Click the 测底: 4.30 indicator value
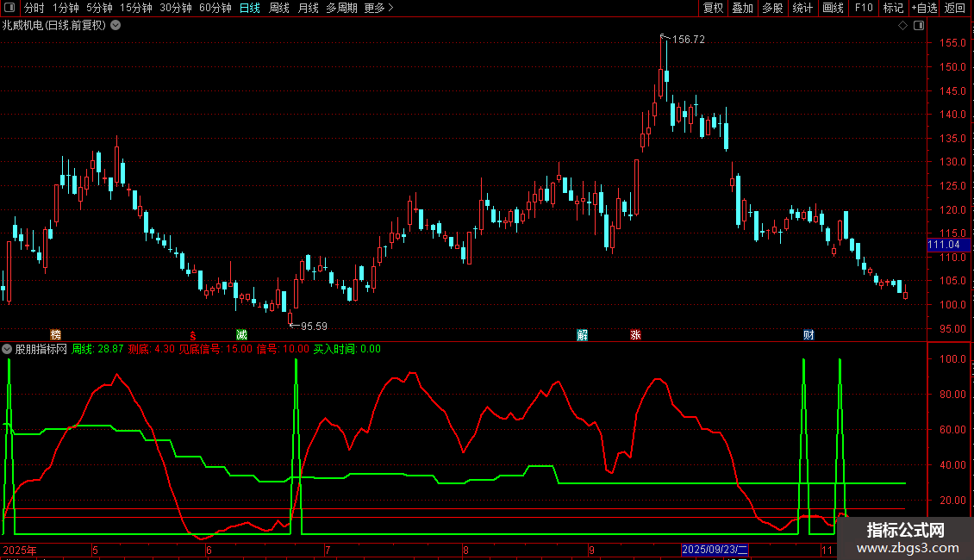The width and height of the screenshot is (974, 560). [152, 349]
